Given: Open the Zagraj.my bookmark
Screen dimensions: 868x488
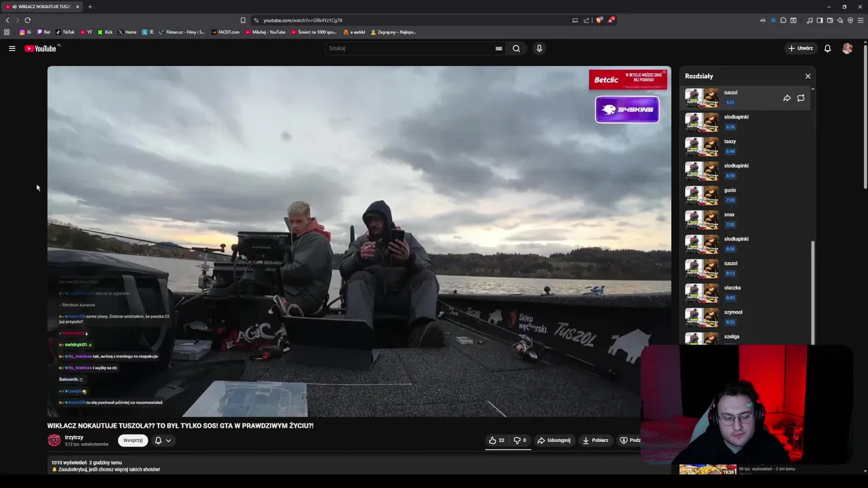Looking at the screenshot, I should click(393, 32).
